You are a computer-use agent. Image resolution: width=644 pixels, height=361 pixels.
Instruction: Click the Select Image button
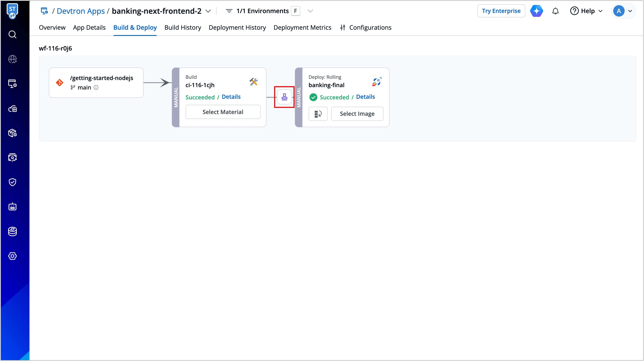click(357, 114)
